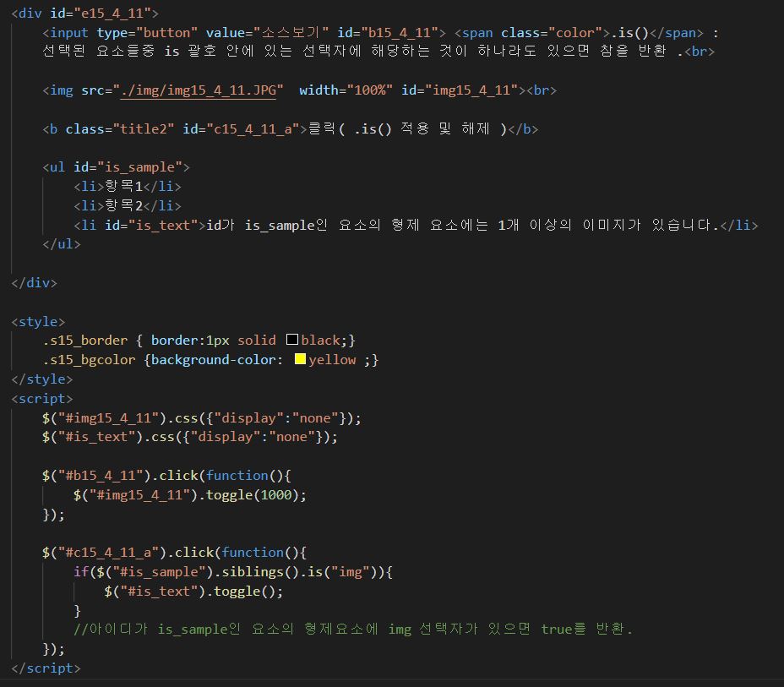Click the opening <style> tag

(x=38, y=321)
